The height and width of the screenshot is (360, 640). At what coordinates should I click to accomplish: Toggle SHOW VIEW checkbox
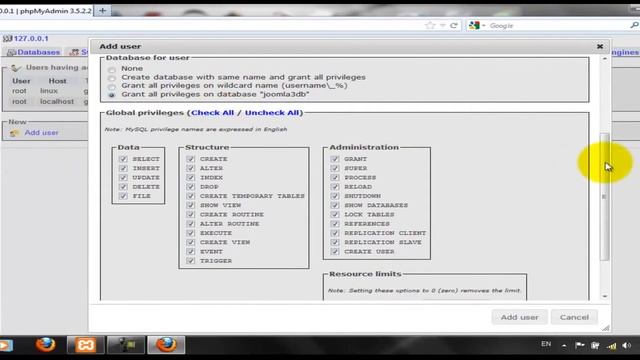tap(191, 205)
